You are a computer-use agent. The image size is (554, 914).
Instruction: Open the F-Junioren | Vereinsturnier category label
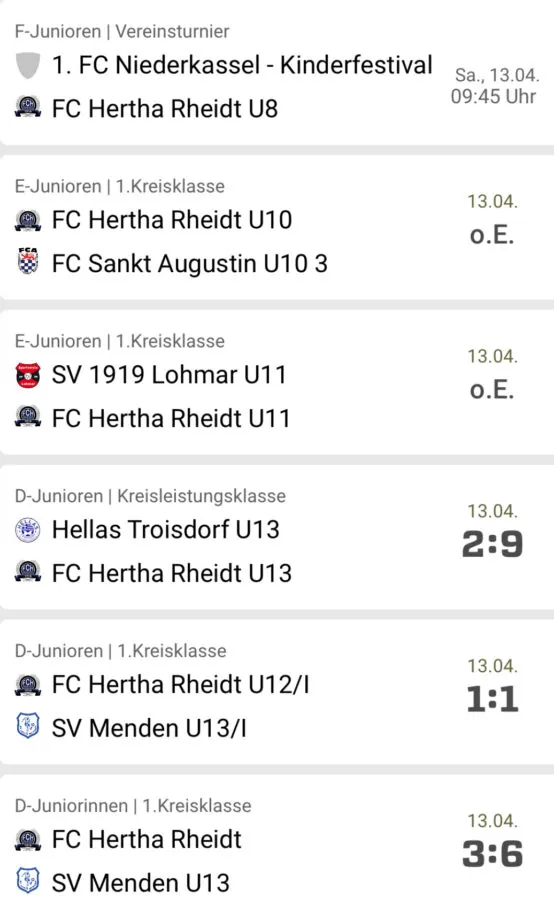pyautogui.click(x=122, y=31)
